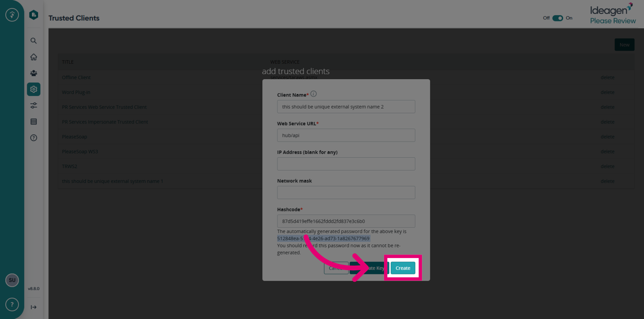
Task: Delete the PleaseSoap row
Action: click(x=607, y=137)
